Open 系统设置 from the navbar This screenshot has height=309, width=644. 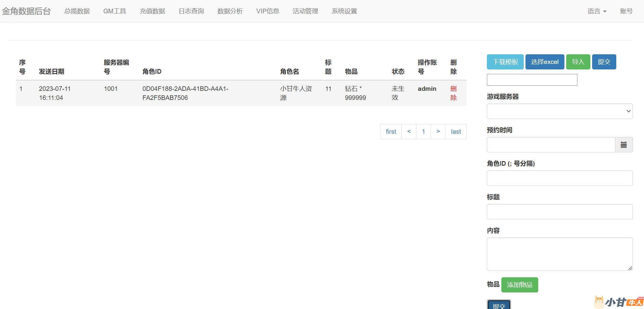[x=344, y=11]
